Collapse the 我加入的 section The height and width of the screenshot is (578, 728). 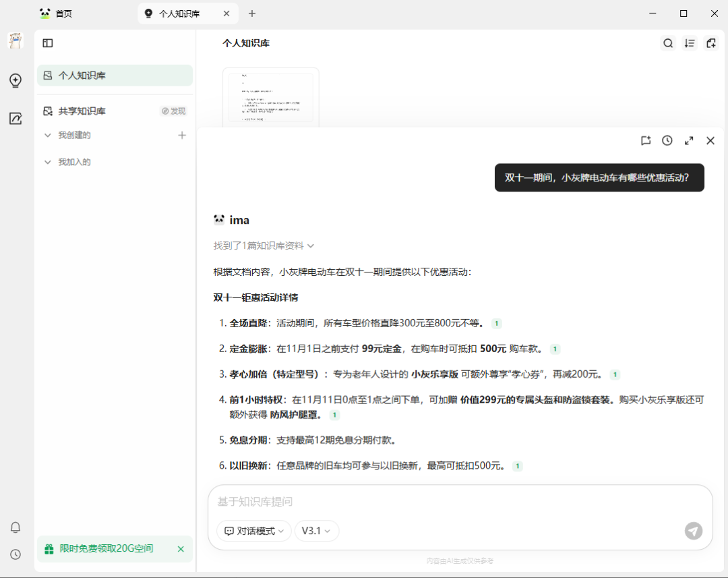[47, 162]
